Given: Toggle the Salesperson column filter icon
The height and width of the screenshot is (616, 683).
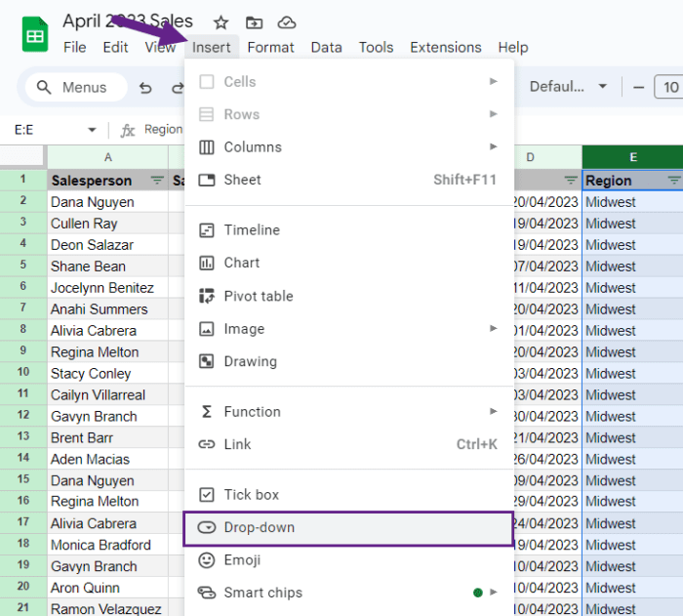Looking at the screenshot, I should (x=157, y=180).
